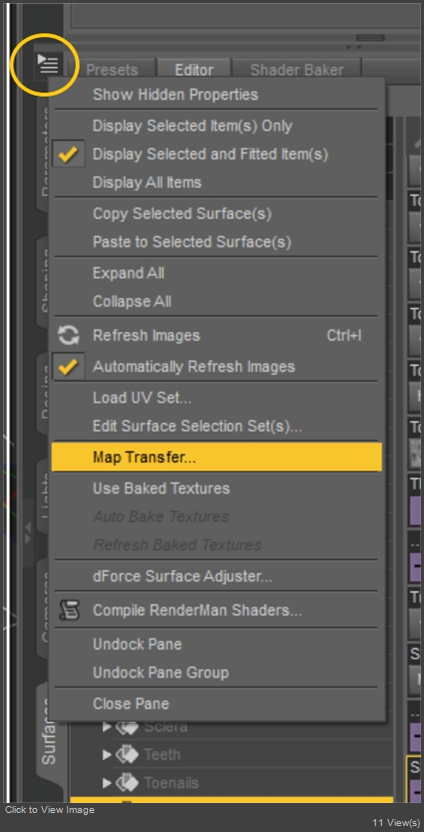Screen dimensions: 424x832
Task: Switch to the Shader Baker tab
Action: coord(297,70)
